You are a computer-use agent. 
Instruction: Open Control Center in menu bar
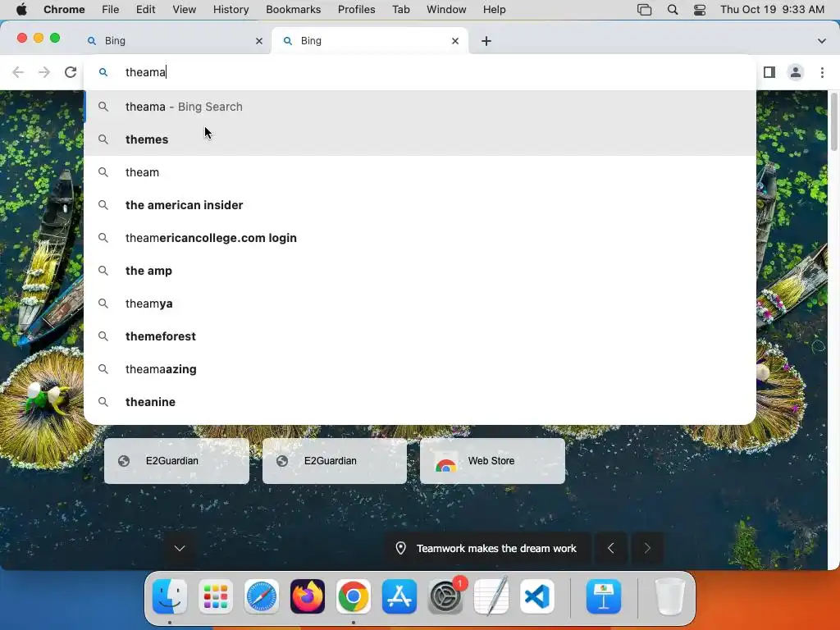[700, 10]
